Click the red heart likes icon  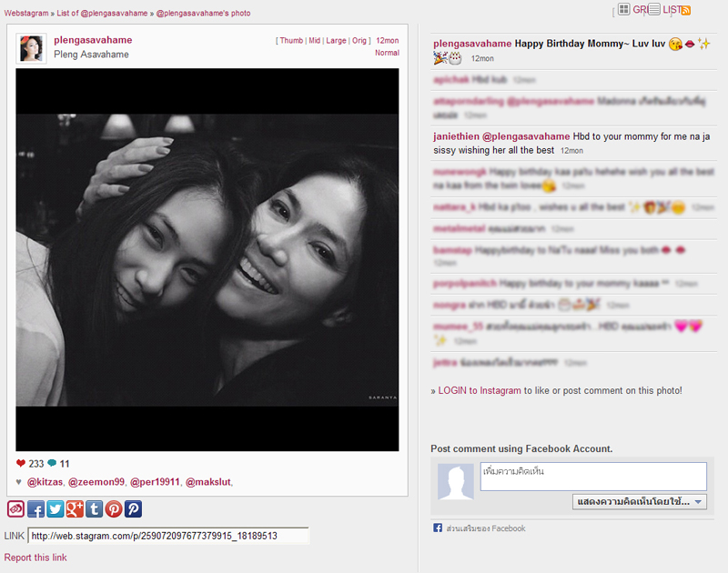click(21, 463)
